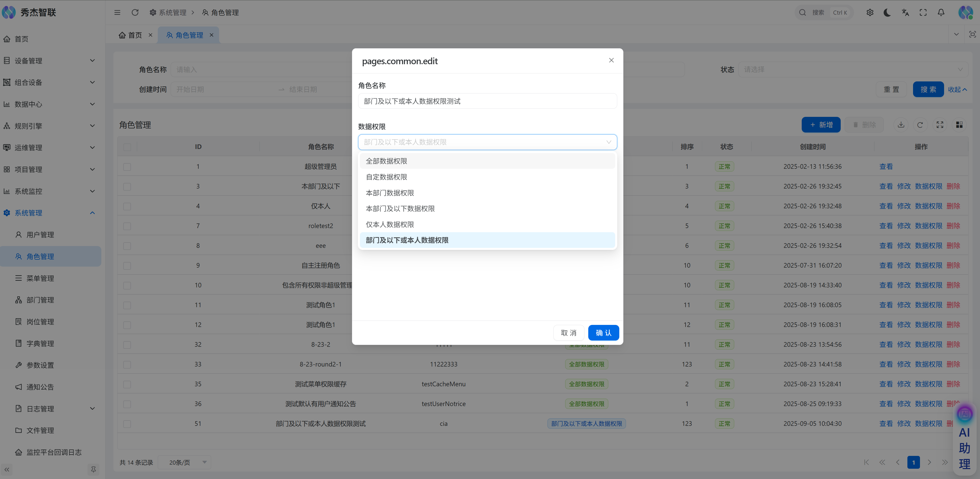Viewport: 980px width, 479px height.
Task: Open the settings gear in the header
Action: (870, 13)
